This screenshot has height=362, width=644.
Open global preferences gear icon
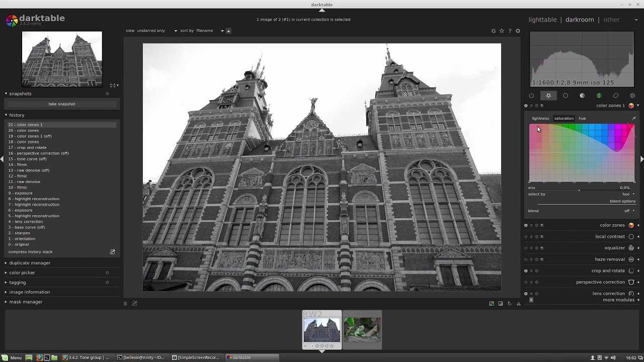coord(518,31)
